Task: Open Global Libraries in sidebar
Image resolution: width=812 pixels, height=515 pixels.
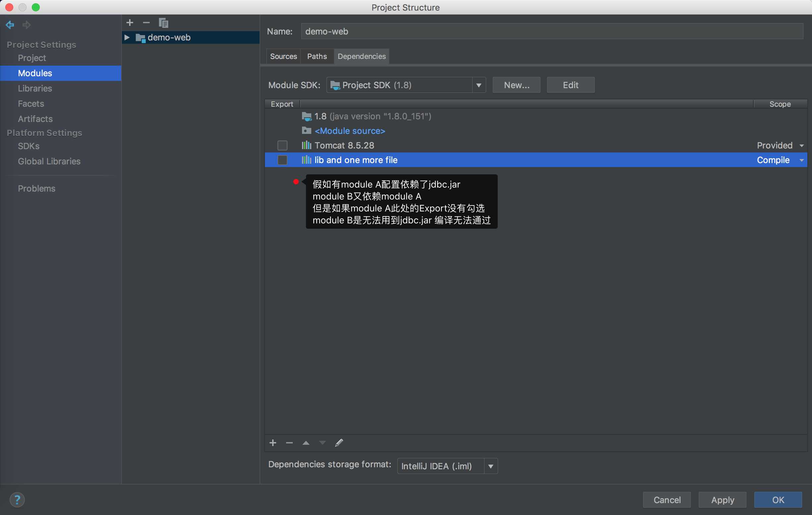Action: click(49, 161)
